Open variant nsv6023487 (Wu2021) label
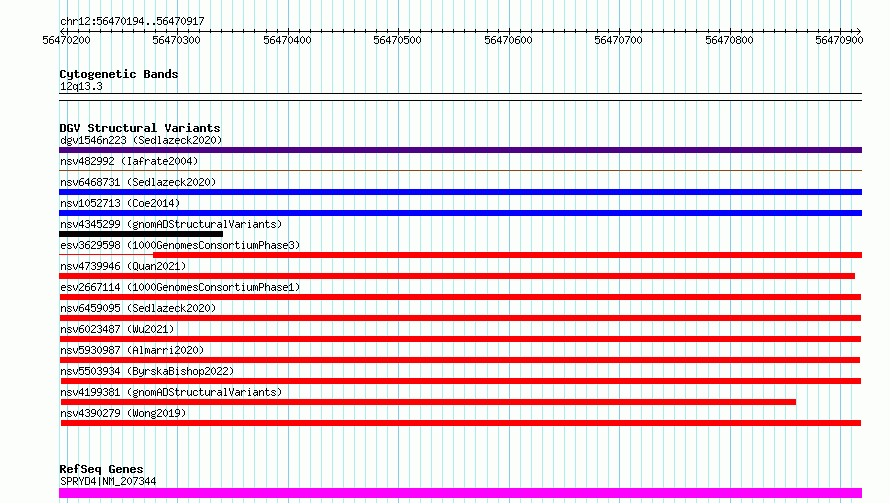Screen dimensions: 890x503 pyautogui.click(x=117, y=329)
